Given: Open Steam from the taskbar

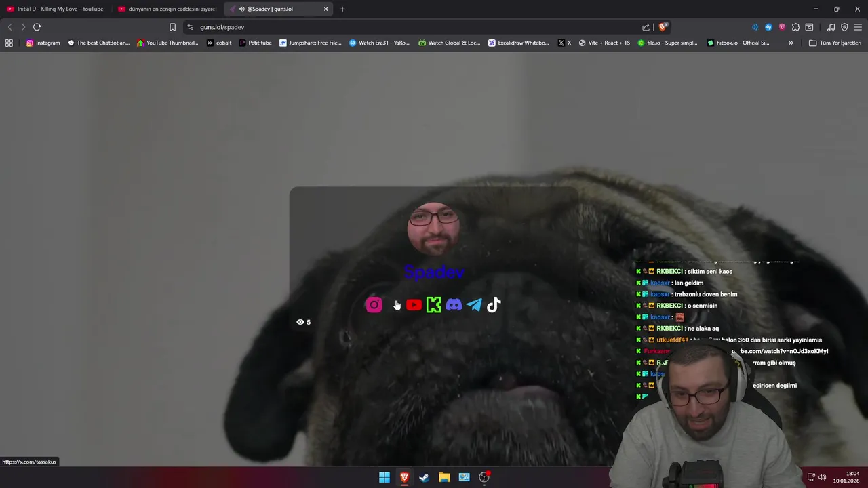Looking at the screenshot, I should tap(424, 477).
